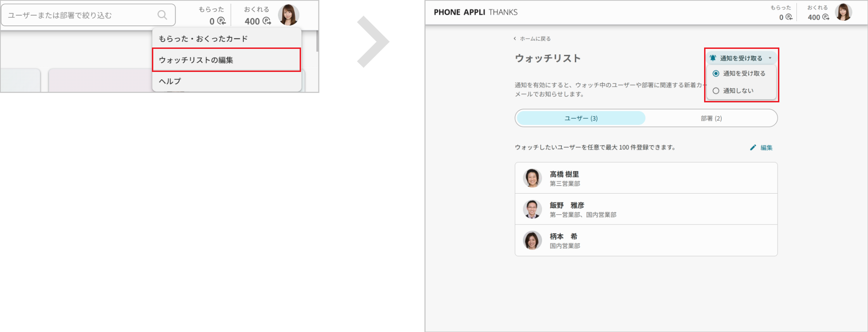Go back via ホームに戻る link
The width and height of the screenshot is (868, 332).
(535, 39)
